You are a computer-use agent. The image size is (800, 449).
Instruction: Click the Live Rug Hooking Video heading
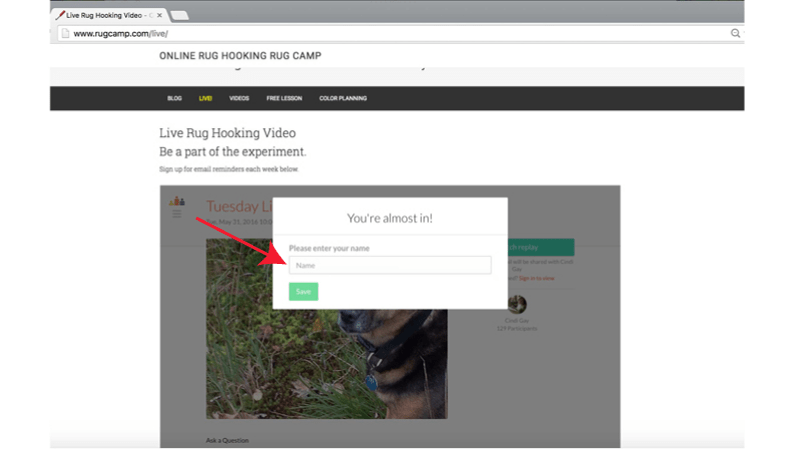pyautogui.click(x=228, y=133)
